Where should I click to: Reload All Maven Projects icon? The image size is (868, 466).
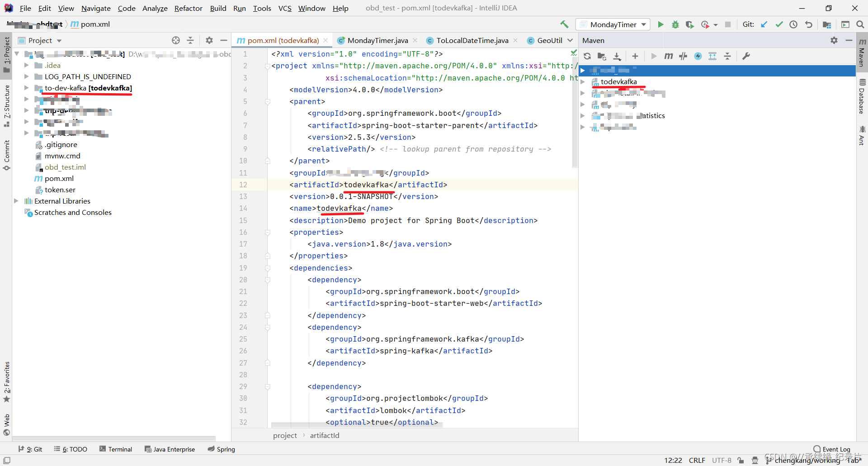587,56
